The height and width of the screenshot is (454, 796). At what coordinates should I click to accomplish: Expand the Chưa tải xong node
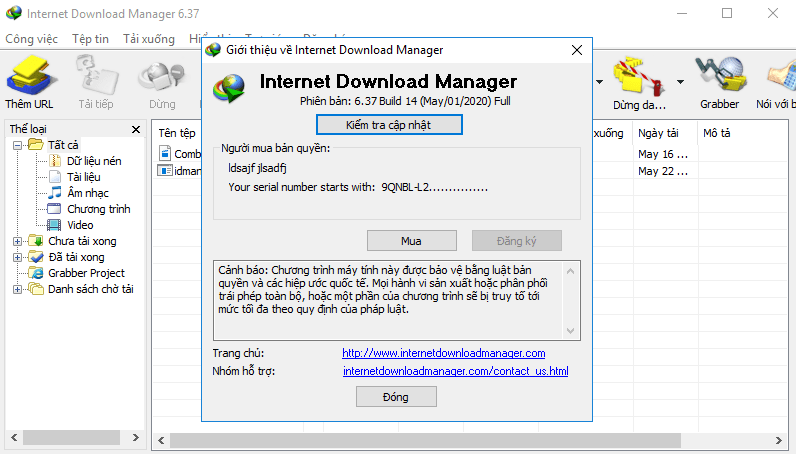point(17,241)
